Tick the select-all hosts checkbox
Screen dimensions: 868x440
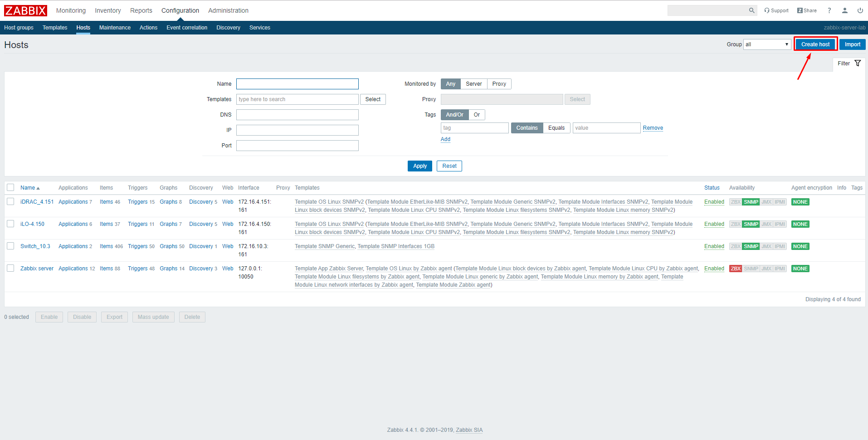coord(10,187)
